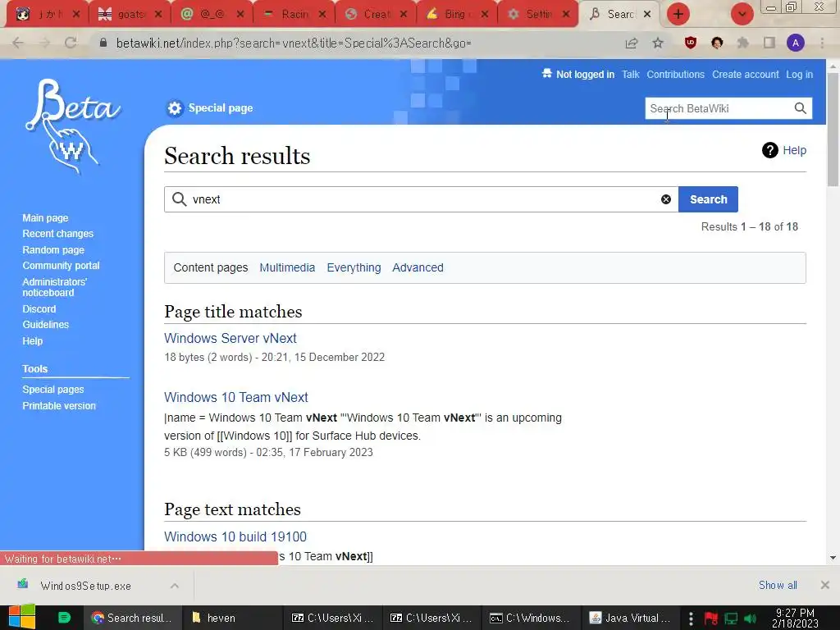The height and width of the screenshot is (630, 840).
Task: Open Recent changes in sidebar
Action: pyautogui.click(x=58, y=234)
